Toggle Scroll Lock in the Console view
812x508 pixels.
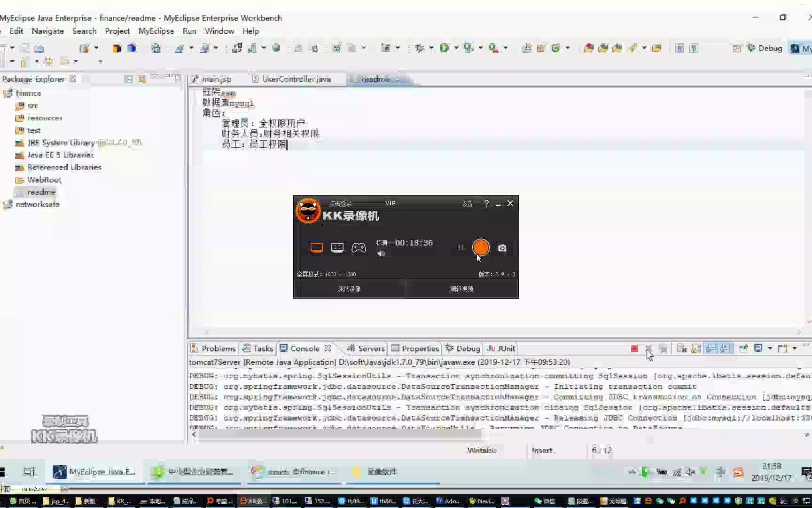click(695, 349)
